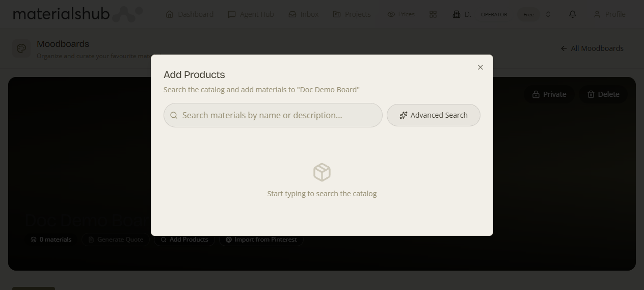Click the materialshub logo

click(77, 14)
